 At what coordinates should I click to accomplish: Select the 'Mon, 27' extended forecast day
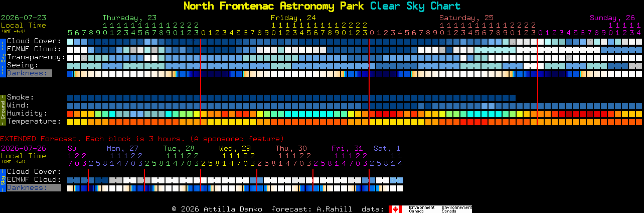pos(122,148)
